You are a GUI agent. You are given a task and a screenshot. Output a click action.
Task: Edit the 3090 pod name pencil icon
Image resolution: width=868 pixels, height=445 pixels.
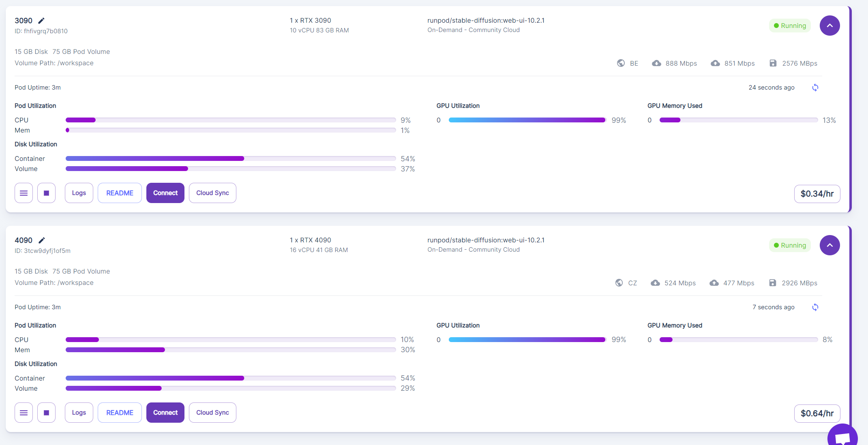pos(41,21)
